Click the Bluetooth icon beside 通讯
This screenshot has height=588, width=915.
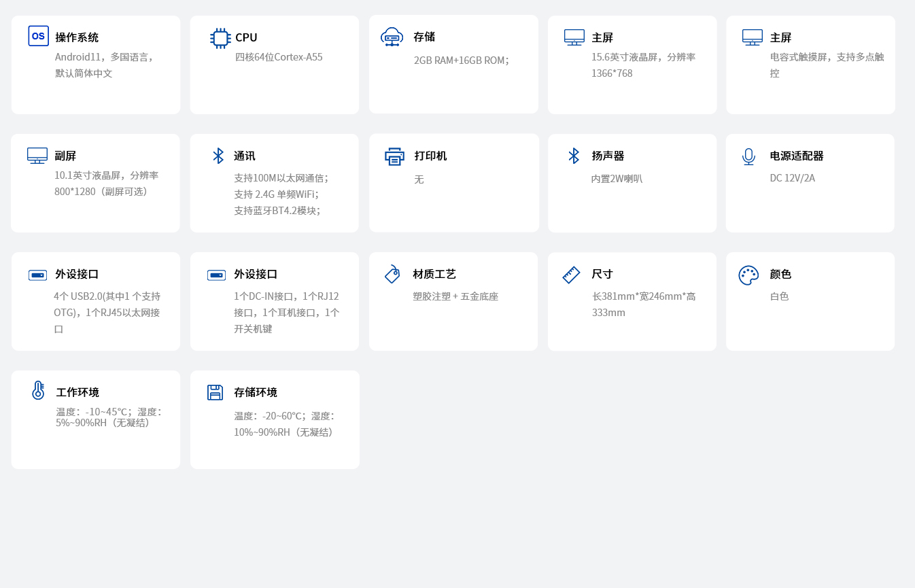coord(218,156)
